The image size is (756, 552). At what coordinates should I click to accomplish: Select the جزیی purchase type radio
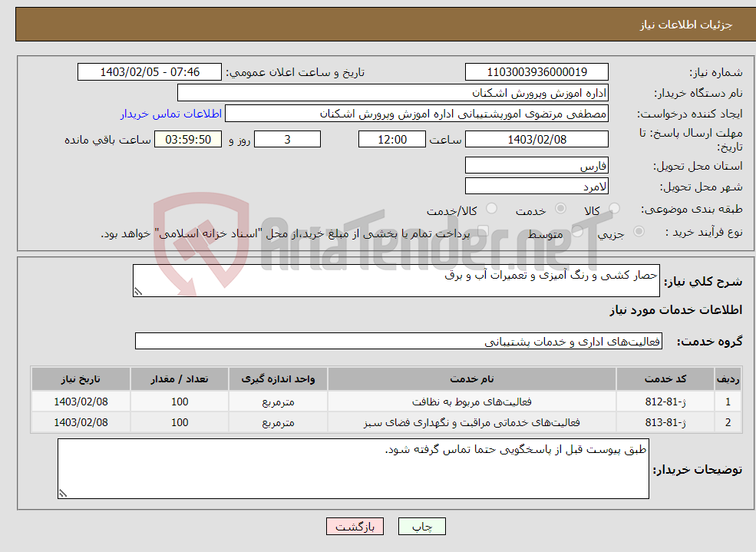click(639, 231)
